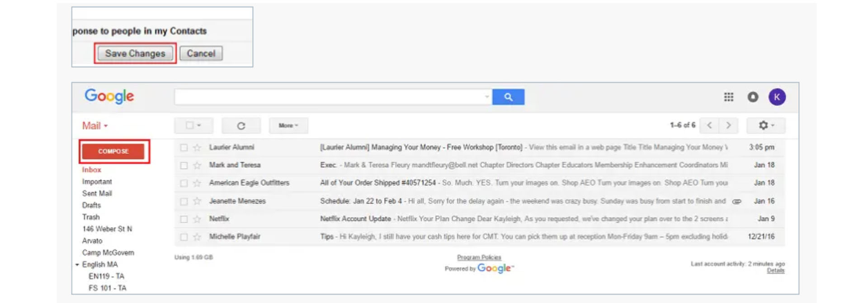
Task: Check the American Eagle Outfitters email
Action: click(x=184, y=183)
